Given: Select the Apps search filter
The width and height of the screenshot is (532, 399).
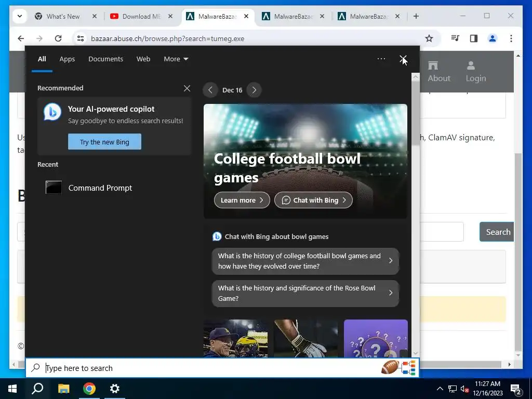Looking at the screenshot, I should 67,59.
